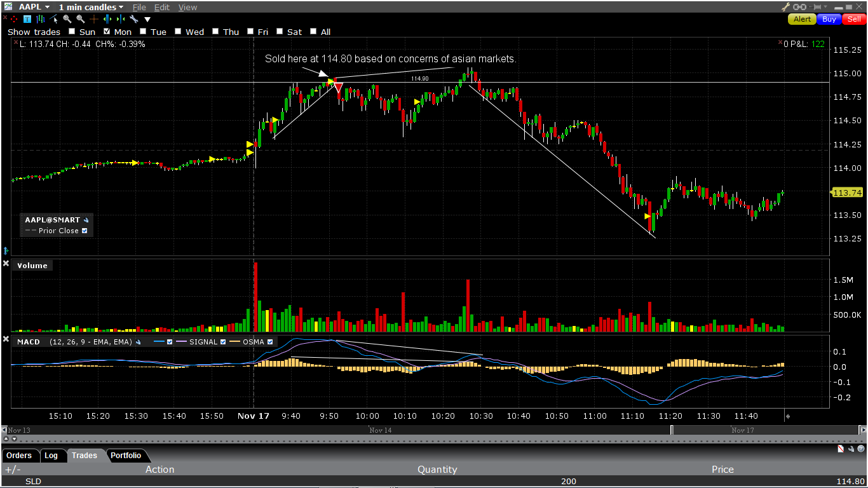Toggle the MACD line visibility checkbox
Image resolution: width=868 pixels, height=488 pixels.
pos(170,342)
